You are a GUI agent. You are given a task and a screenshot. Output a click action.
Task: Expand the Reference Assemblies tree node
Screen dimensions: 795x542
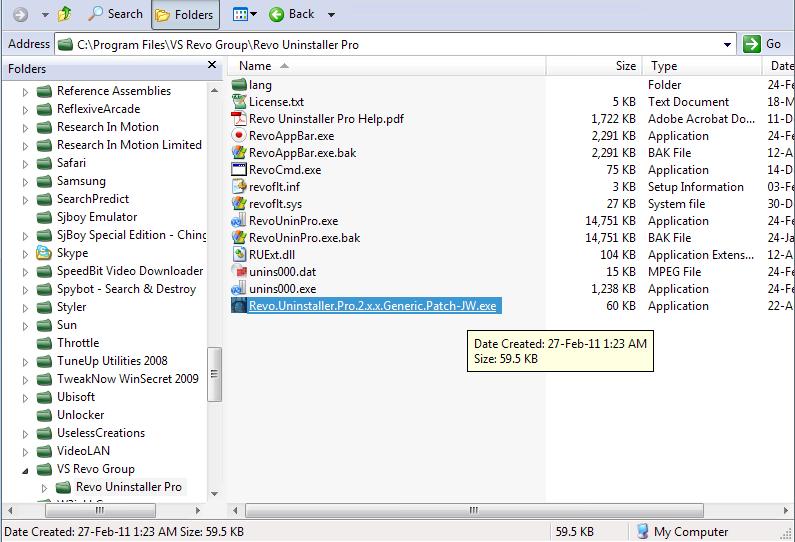(25, 92)
